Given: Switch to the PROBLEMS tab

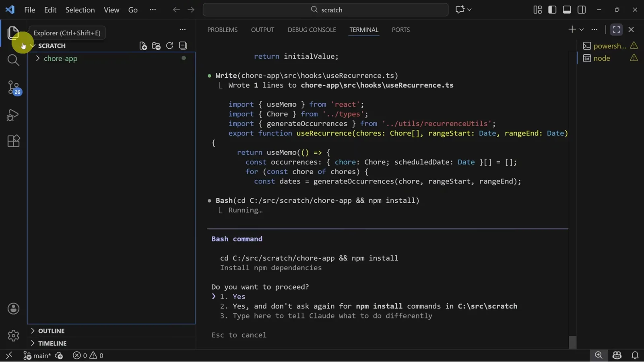Looking at the screenshot, I should tap(222, 30).
